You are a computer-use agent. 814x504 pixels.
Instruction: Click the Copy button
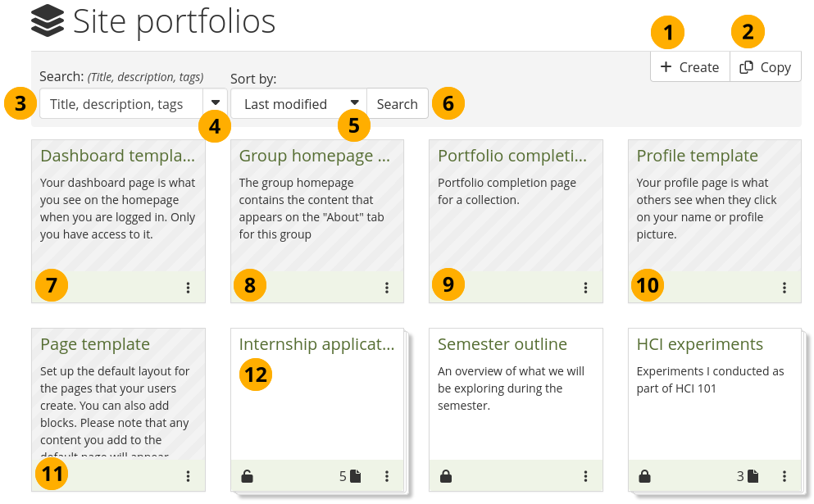(766, 67)
